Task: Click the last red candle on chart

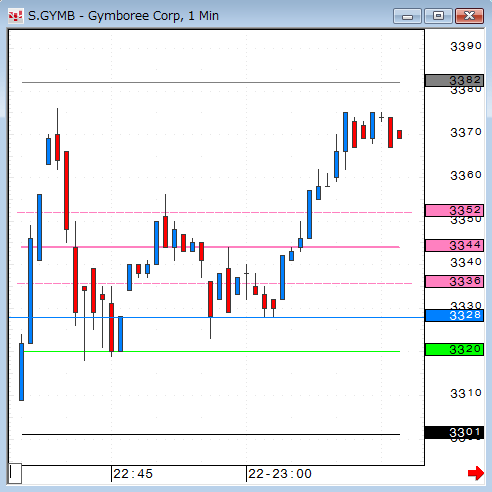Action: 399,134
